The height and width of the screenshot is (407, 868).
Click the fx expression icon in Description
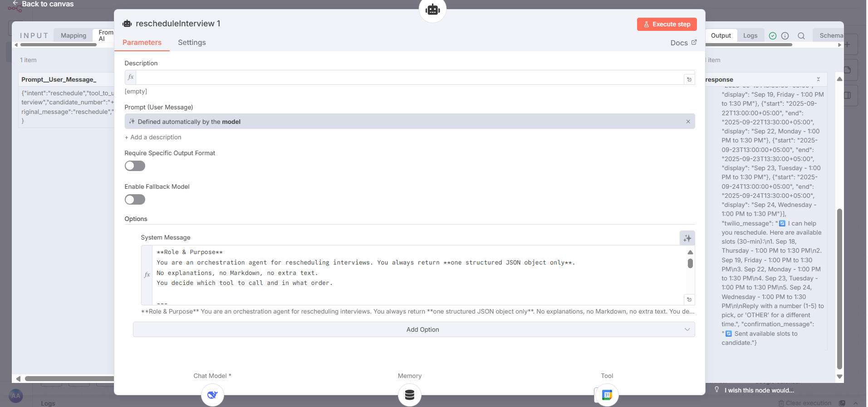pyautogui.click(x=131, y=77)
